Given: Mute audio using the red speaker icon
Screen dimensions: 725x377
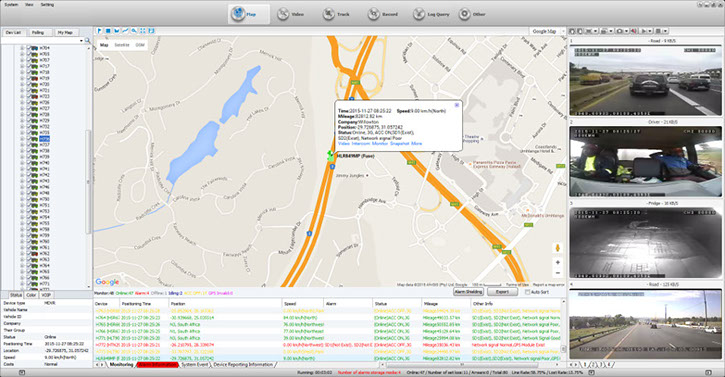Looking at the screenshot, I should click(633, 31).
